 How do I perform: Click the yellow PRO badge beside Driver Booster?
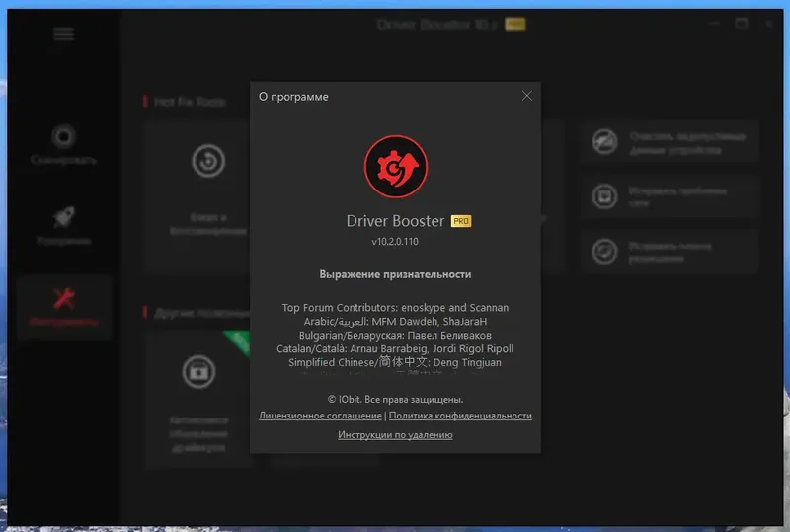(461, 221)
